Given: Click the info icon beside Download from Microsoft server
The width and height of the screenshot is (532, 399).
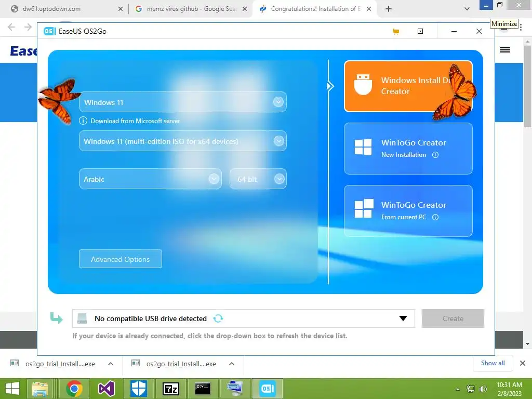Looking at the screenshot, I should [83, 121].
